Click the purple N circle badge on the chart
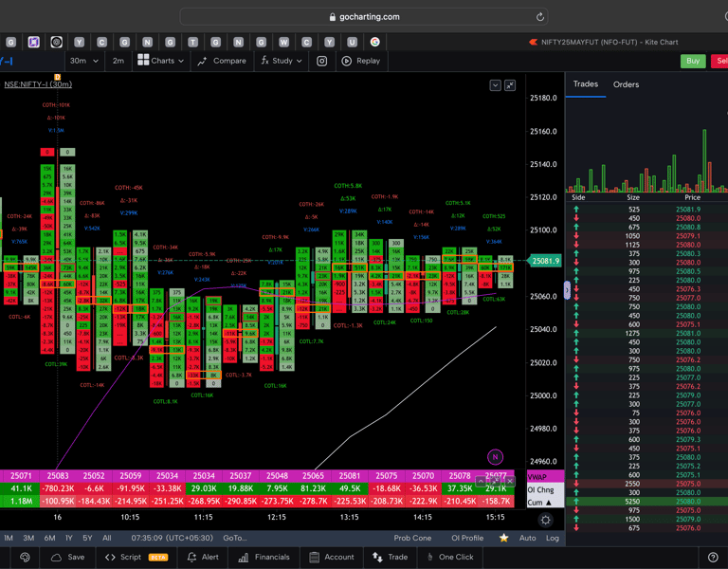Viewport: 728px width, 569px height. [x=495, y=457]
